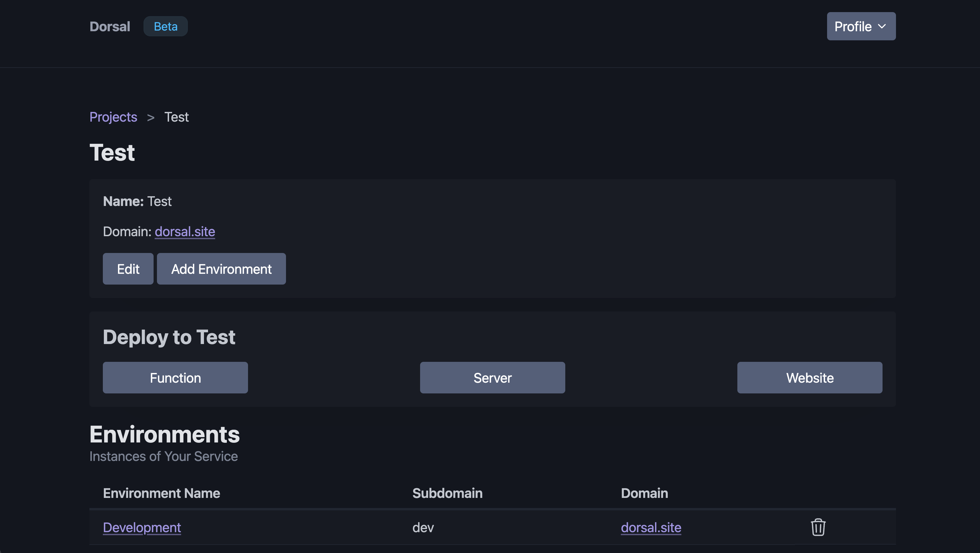Open dorsal.site link in the Development row
Viewport: 980px width, 553px height.
pos(651,527)
